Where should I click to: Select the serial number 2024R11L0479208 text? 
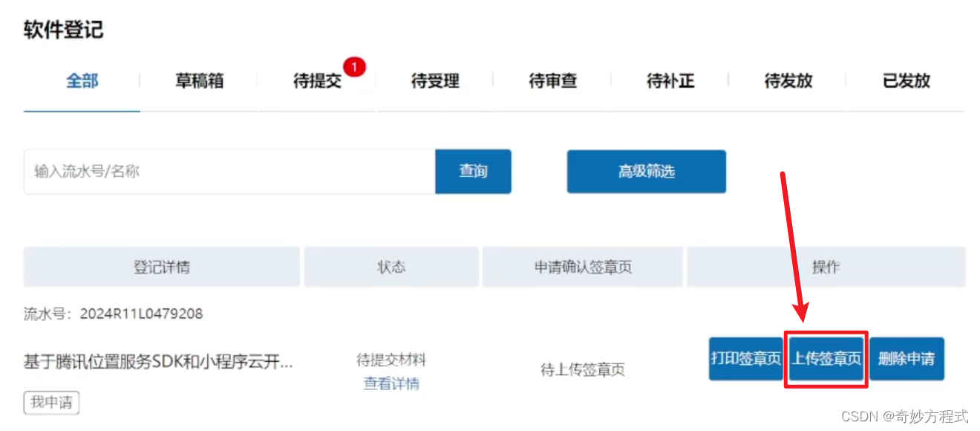141,314
